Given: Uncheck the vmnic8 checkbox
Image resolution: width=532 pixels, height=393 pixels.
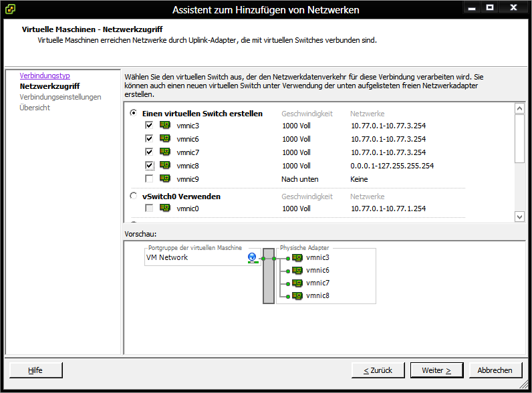Looking at the screenshot, I should point(149,165).
